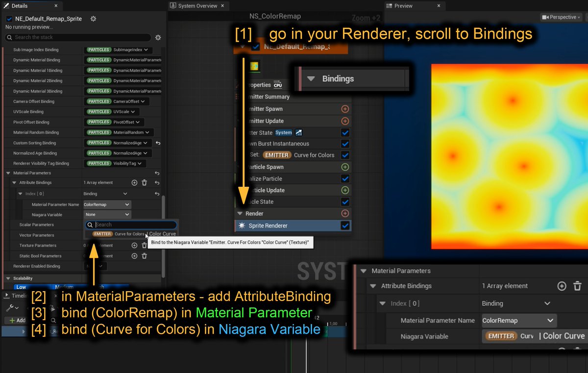Viewport: 588px width, 373px height.
Task: Disable the Emitter State module checkbox
Action: (345, 132)
